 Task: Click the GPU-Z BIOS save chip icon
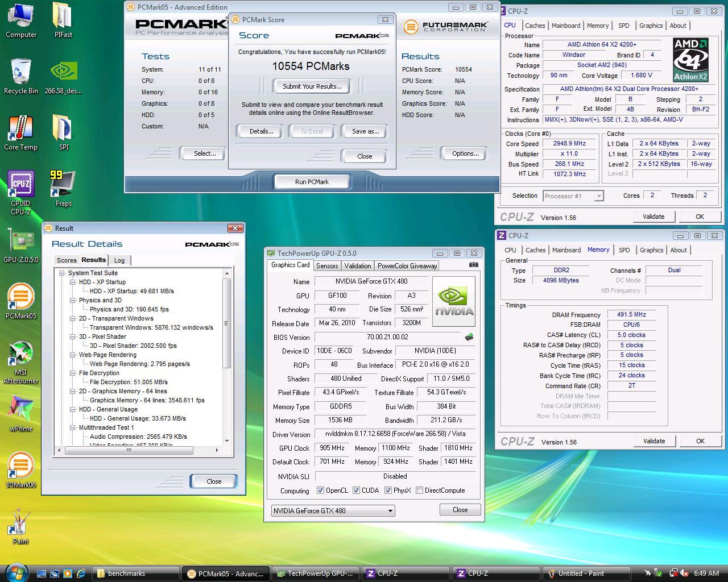(x=469, y=337)
